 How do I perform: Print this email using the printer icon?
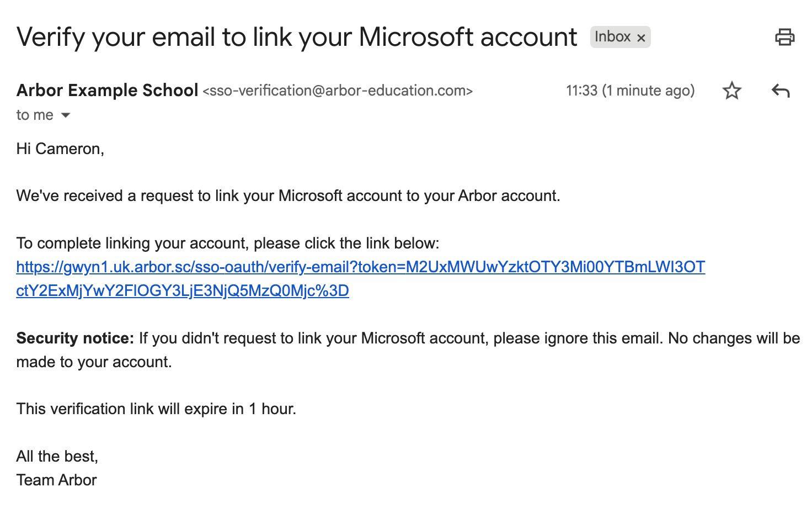[784, 37]
